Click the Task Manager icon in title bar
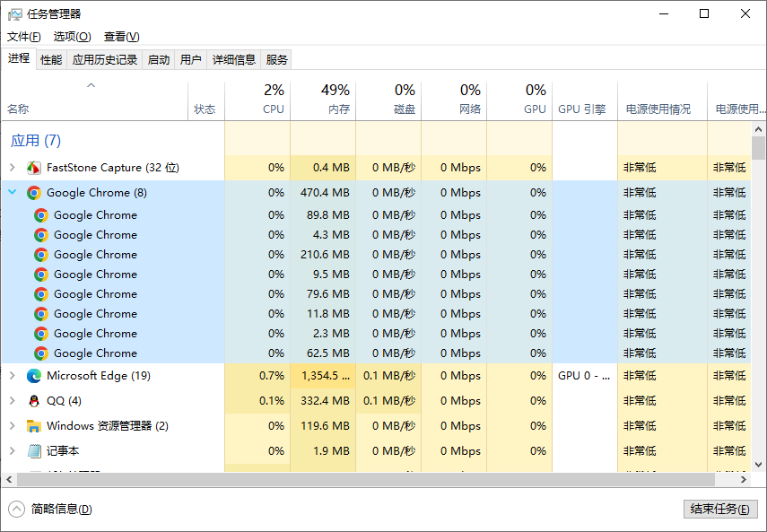This screenshot has width=767, height=532. click(x=13, y=13)
